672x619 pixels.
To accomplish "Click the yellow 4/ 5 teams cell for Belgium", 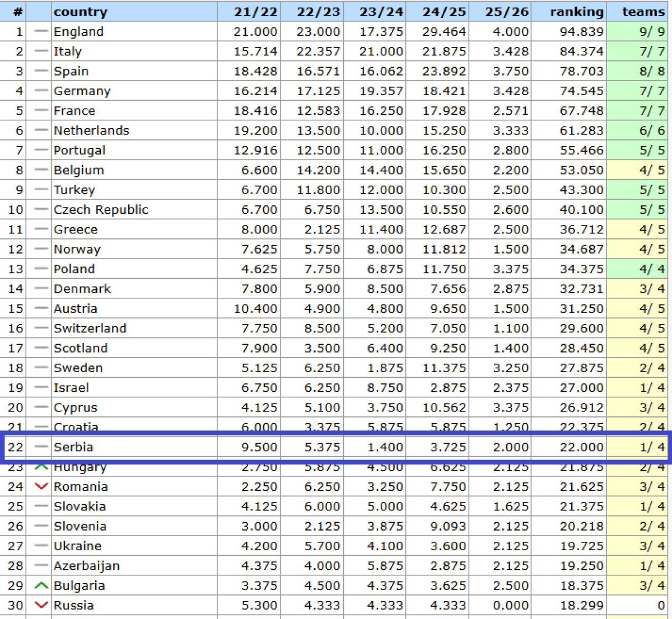I will [652, 170].
